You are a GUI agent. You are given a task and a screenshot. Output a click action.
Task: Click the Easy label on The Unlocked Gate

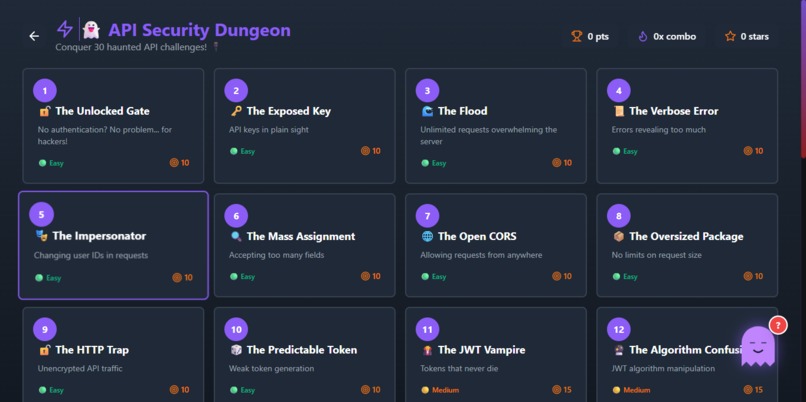[56, 163]
